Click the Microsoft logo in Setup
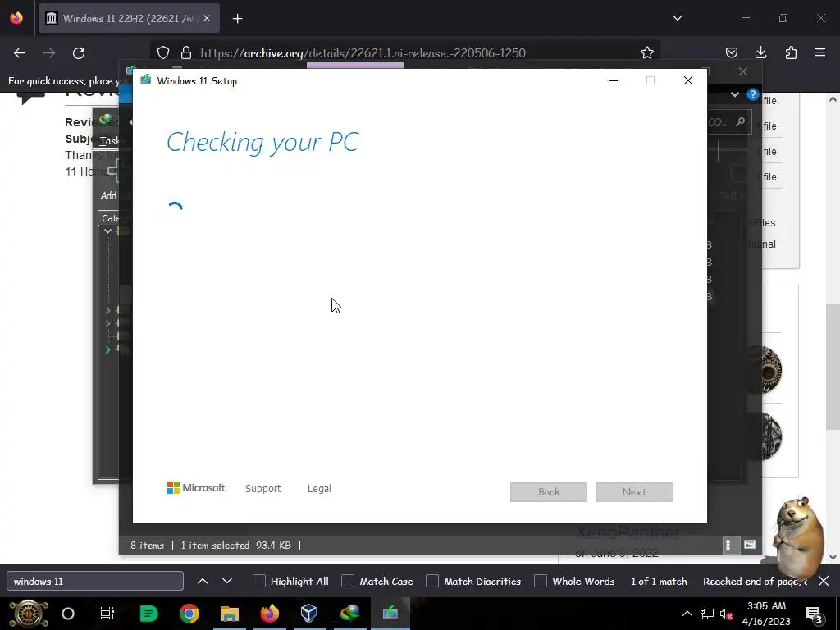The width and height of the screenshot is (840, 630). point(196,488)
